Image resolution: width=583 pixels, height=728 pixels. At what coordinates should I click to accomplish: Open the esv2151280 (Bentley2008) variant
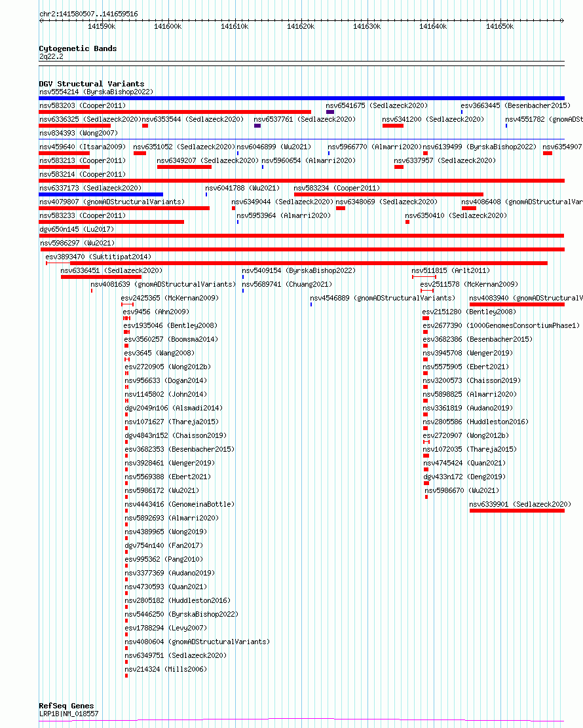(469, 312)
